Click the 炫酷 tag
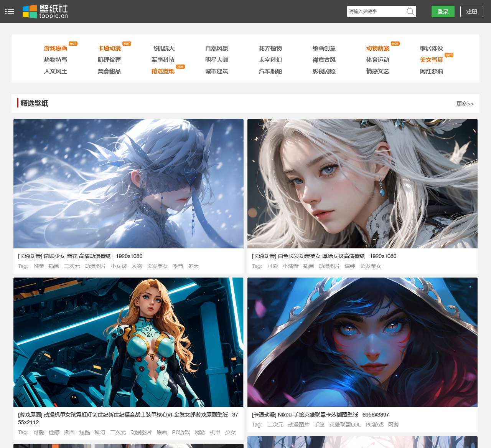491x448 pixels. click(84, 432)
